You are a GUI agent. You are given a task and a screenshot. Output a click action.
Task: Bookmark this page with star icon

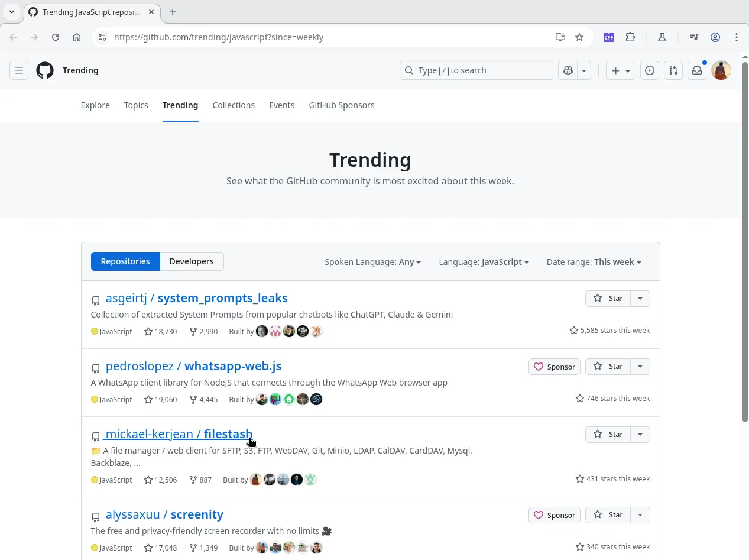click(x=579, y=37)
